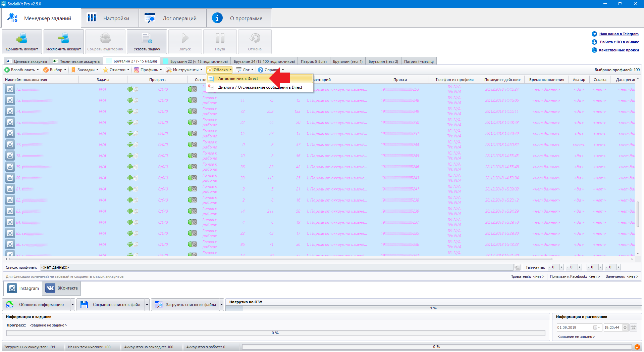Click the Instagram icon in row 84
Image resolution: width=644 pixels, height=352 pixels.
(x=10, y=222)
